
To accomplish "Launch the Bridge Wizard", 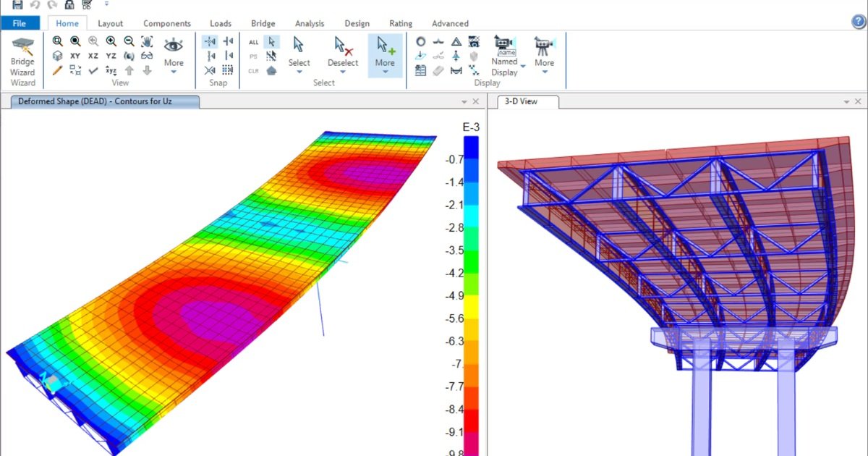I will tap(23, 61).
